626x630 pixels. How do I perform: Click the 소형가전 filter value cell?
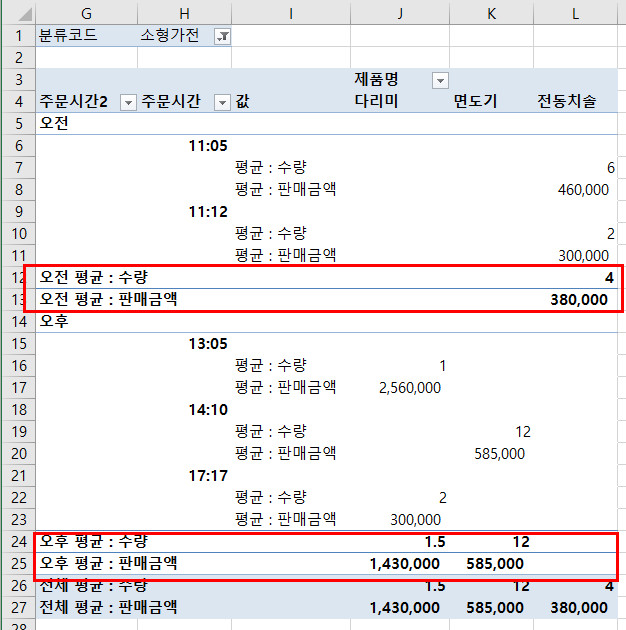point(170,36)
